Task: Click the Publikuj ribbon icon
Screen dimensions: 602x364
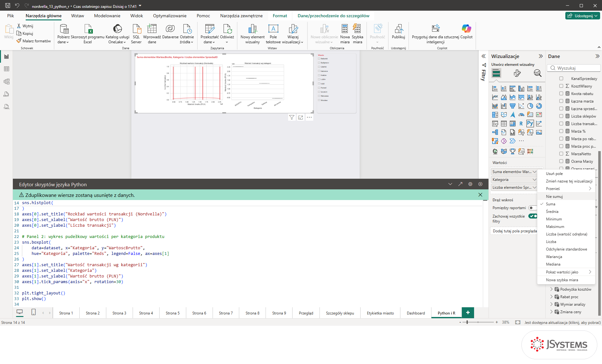Action: 398,32
